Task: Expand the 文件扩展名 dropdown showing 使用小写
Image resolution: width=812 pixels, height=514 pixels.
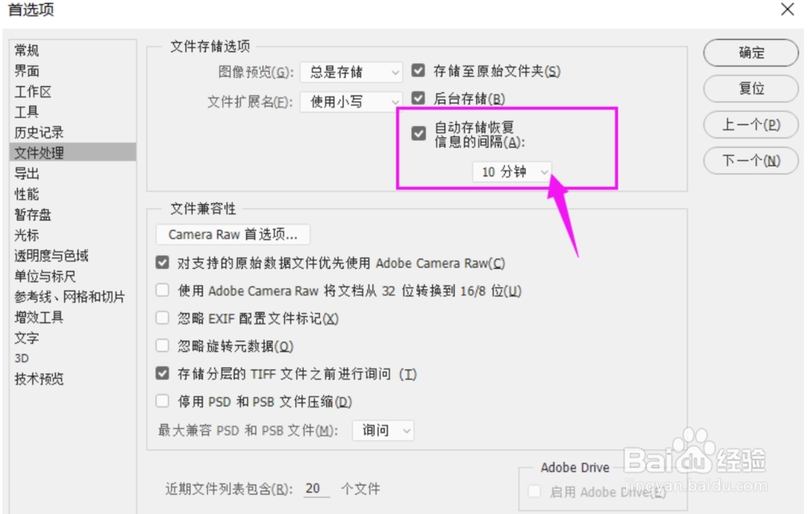Action: [351, 102]
